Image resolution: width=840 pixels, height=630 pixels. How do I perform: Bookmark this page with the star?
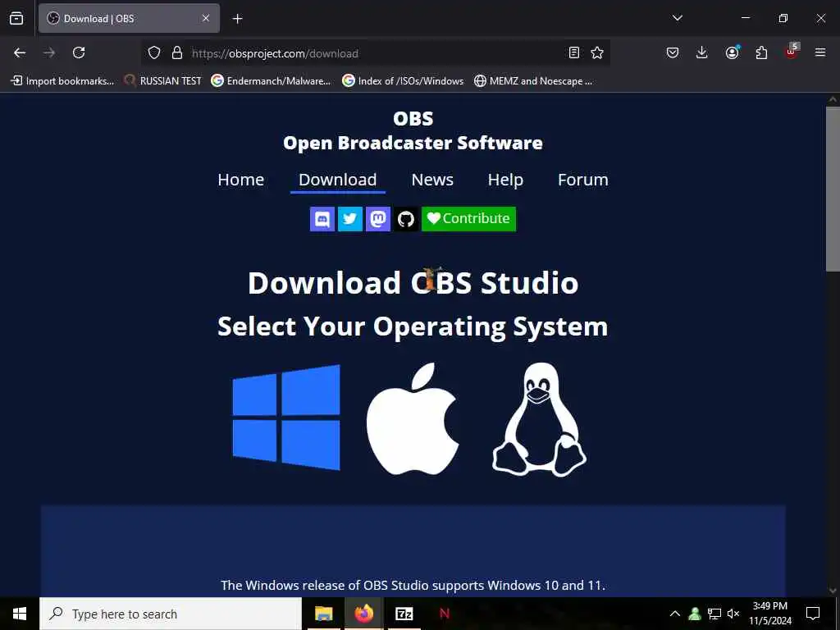(x=597, y=52)
